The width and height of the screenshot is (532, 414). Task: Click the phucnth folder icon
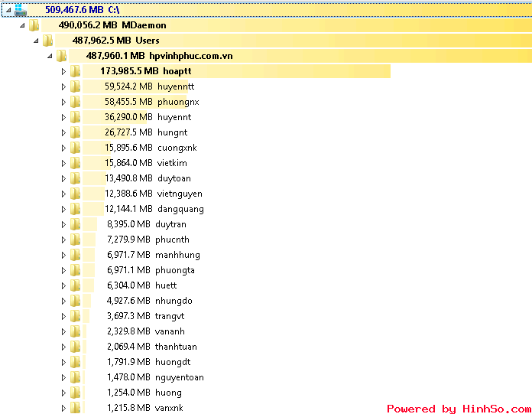coord(76,240)
